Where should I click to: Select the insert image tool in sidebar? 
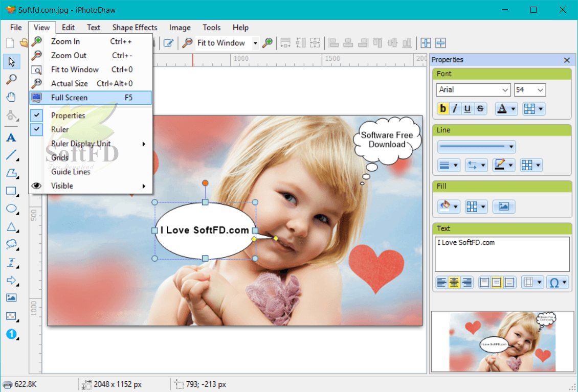pyautogui.click(x=11, y=297)
